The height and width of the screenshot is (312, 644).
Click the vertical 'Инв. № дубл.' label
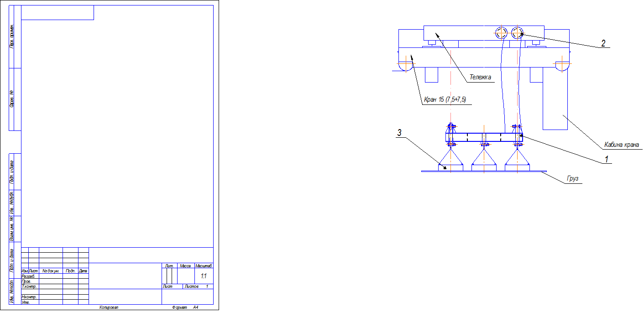pos(12,203)
